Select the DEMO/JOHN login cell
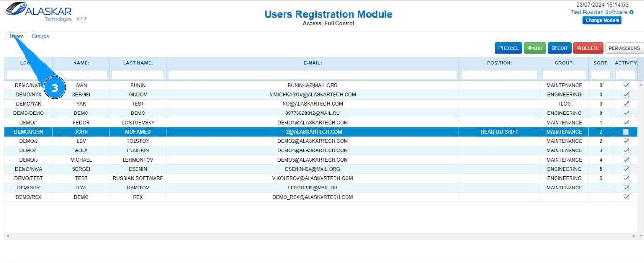The width and height of the screenshot is (644, 263). click(x=29, y=132)
